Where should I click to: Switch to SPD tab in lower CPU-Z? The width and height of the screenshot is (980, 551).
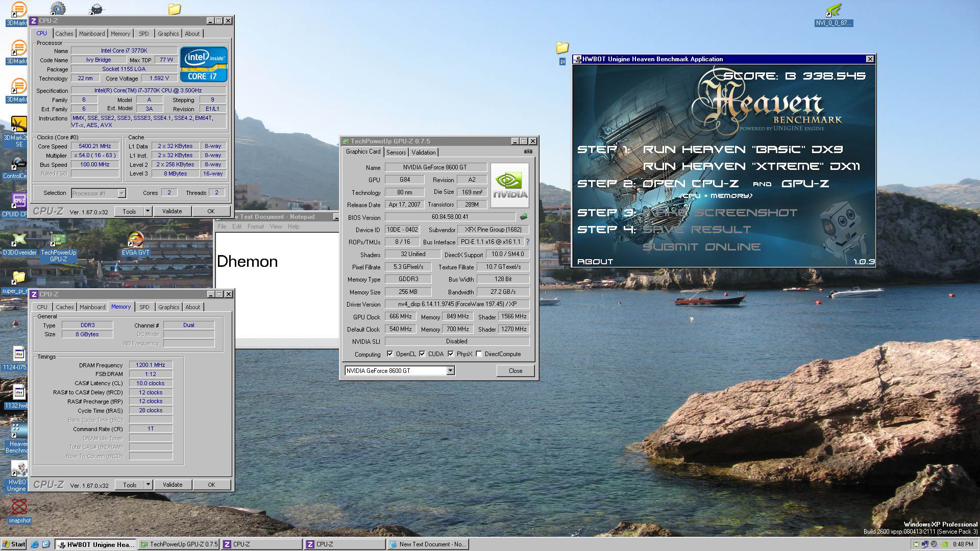point(144,307)
